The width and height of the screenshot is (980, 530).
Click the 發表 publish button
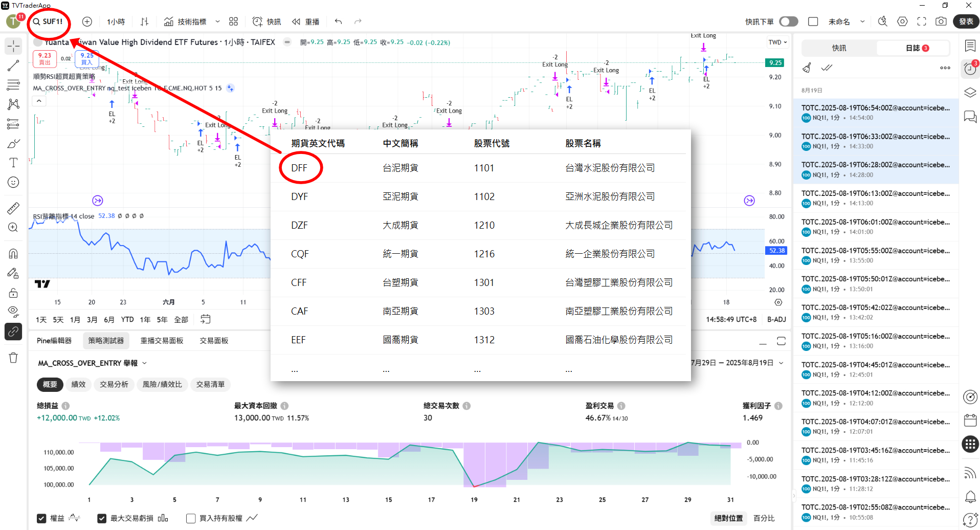tap(966, 21)
